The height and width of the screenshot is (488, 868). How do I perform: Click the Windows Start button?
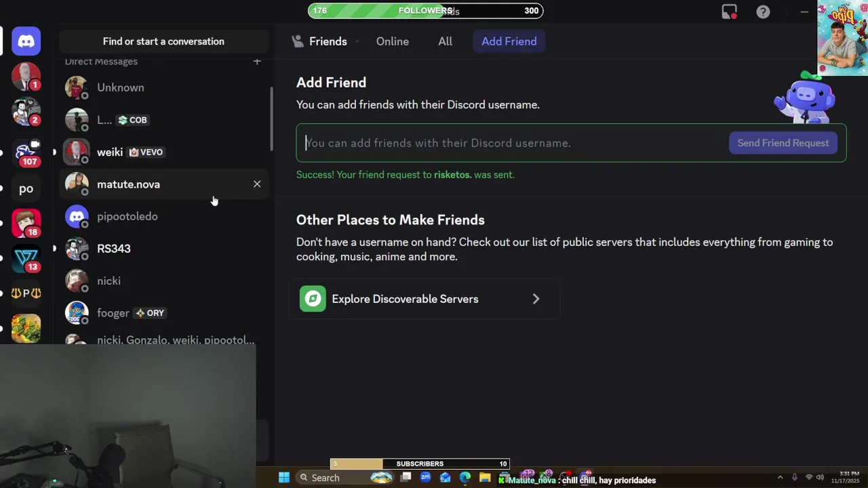click(x=284, y=478)
